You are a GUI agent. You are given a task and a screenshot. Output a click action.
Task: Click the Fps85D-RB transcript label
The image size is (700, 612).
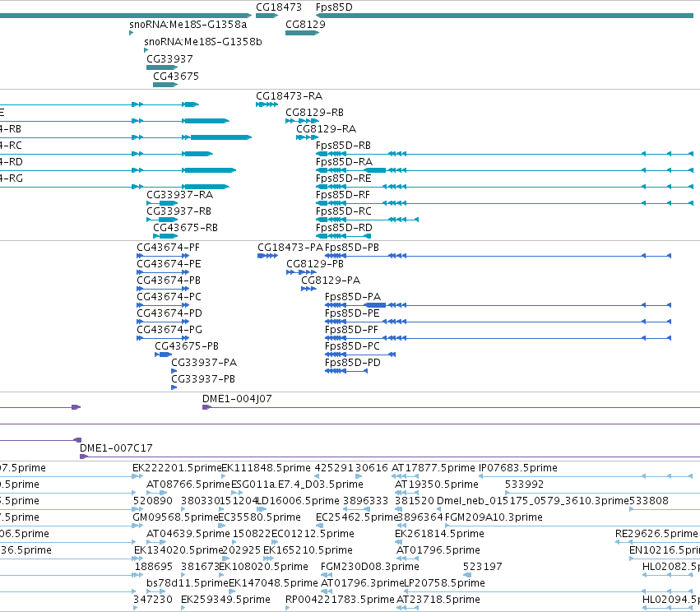click(343, 146)
